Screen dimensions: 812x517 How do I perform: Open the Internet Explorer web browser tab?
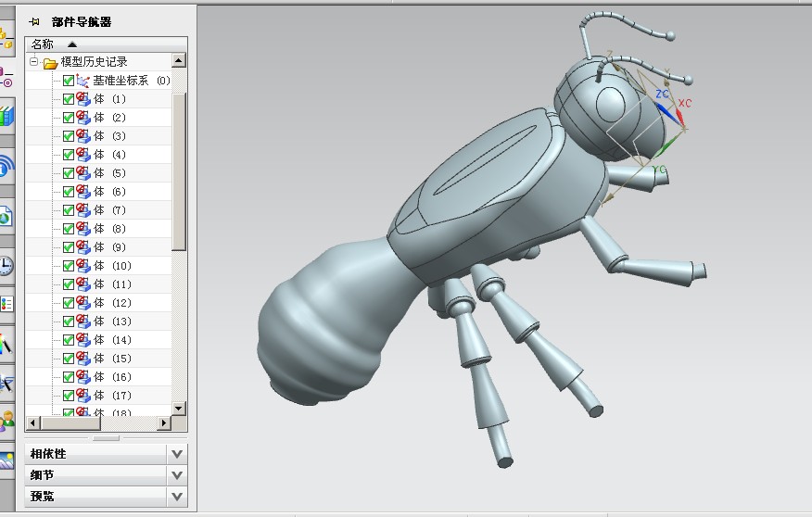[6, 215]
